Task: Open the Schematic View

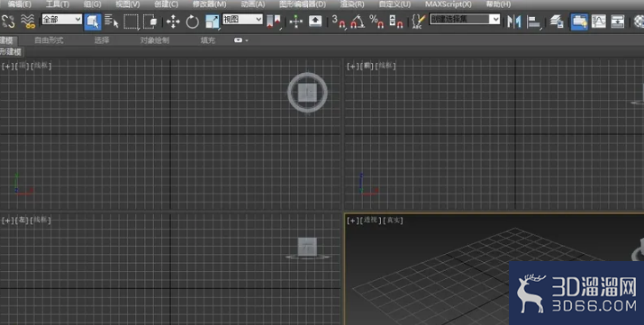Action: click(618, 22)
